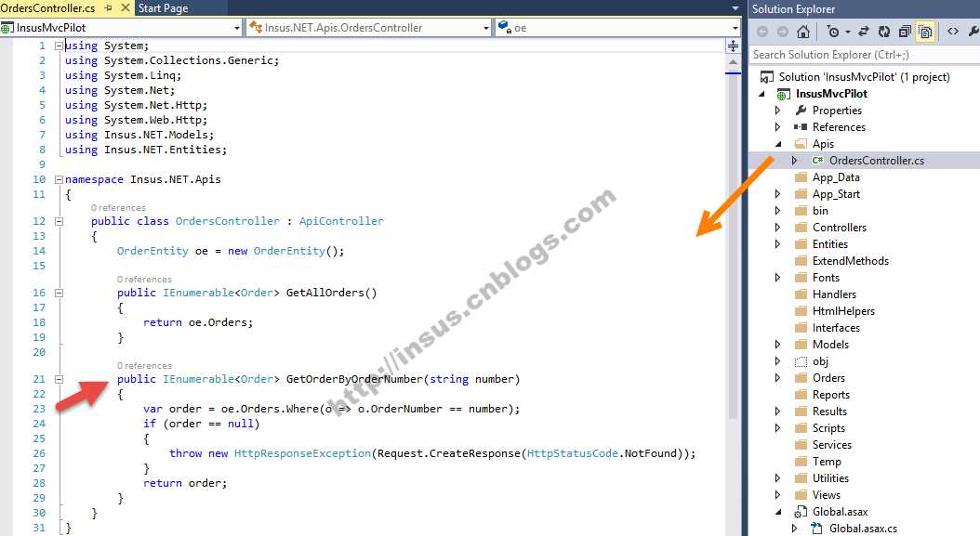
Task: Click the Pending Changes Filter clock icon
Action: 833,32
